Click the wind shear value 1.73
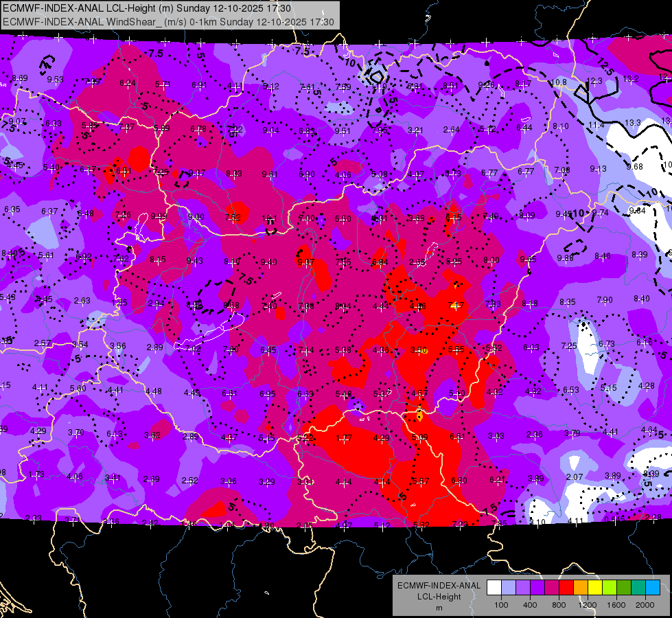The height and width of the screenshot is (618, 672). click(36, 474)
